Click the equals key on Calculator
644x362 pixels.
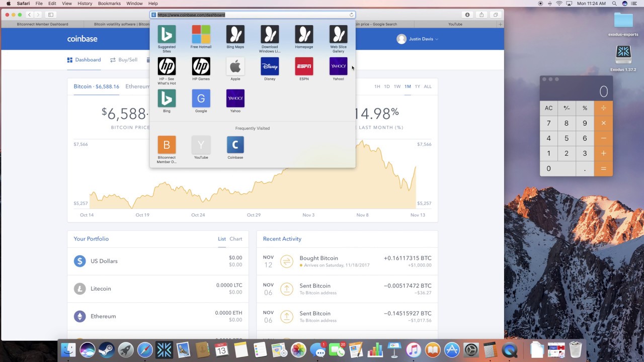pos(603,168)
